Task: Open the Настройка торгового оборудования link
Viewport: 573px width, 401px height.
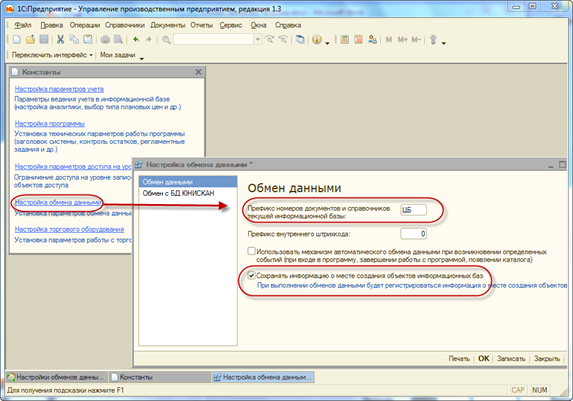Action: (69, 230)
